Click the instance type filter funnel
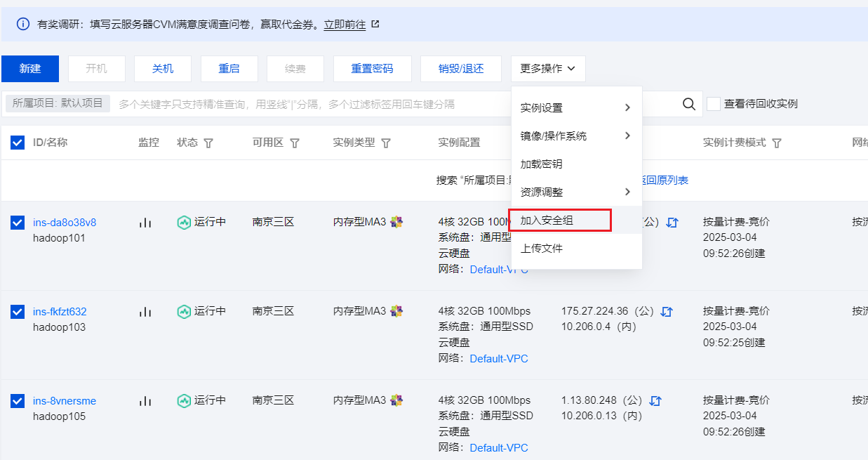868x460 pixels. click(386, 143)
